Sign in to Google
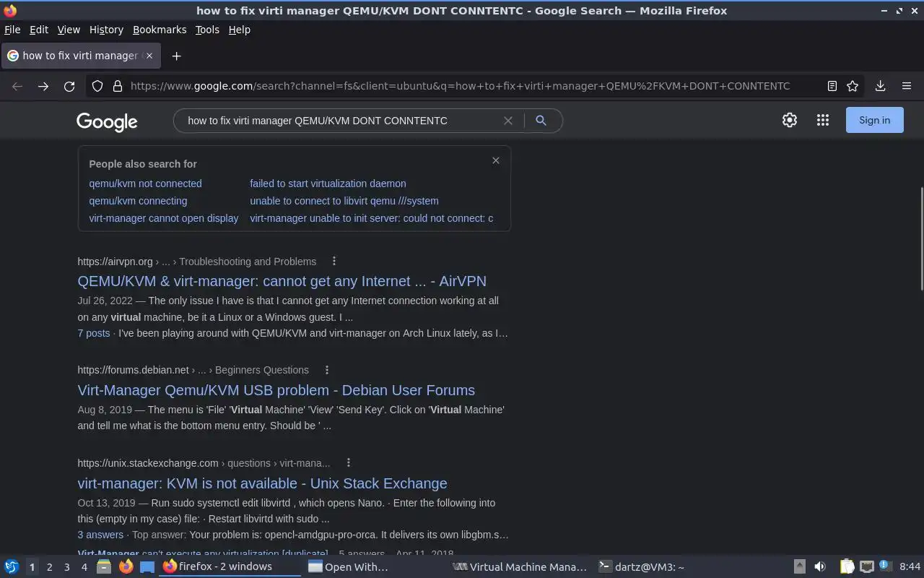Image resolution: width=924 pixels, height=578 pixels. point(874,120)
